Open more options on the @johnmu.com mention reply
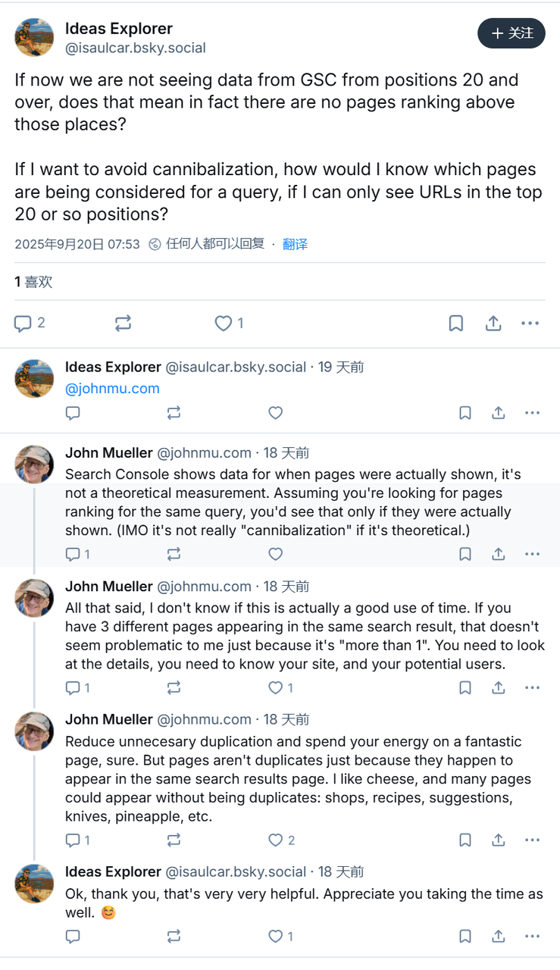This screenshot has height=970, width=560. (533, 413)
